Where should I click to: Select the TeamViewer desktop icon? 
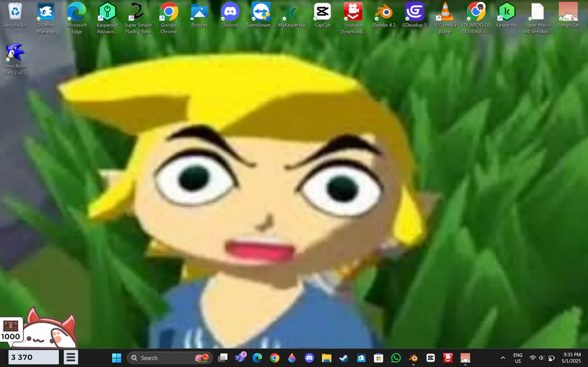261,15
